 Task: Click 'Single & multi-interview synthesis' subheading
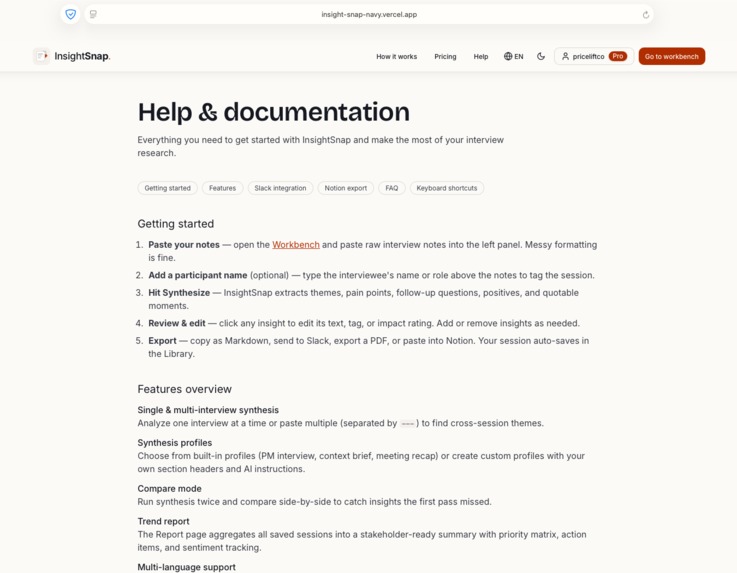coord(208,410)
